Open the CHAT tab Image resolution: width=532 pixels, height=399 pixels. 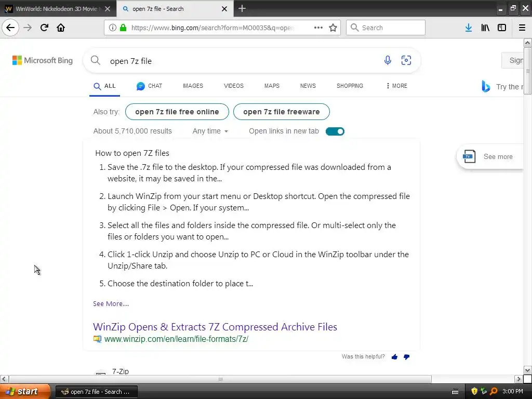pyautogui.click(x=149, y=86)
